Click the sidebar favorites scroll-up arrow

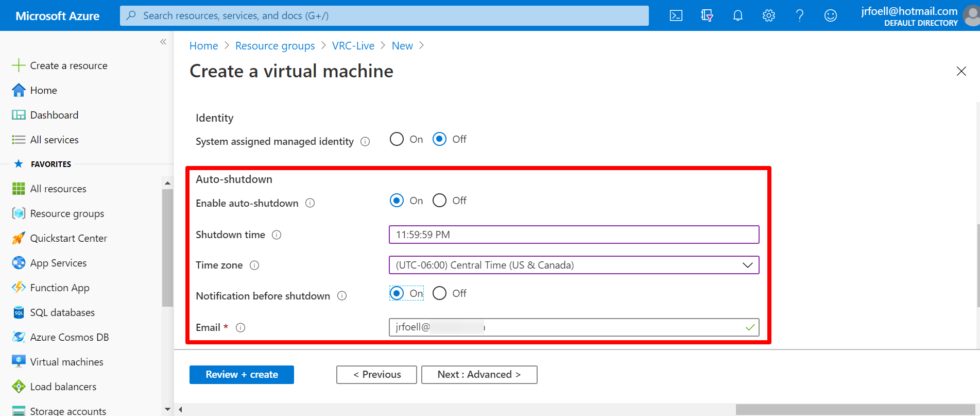[167, 183]
